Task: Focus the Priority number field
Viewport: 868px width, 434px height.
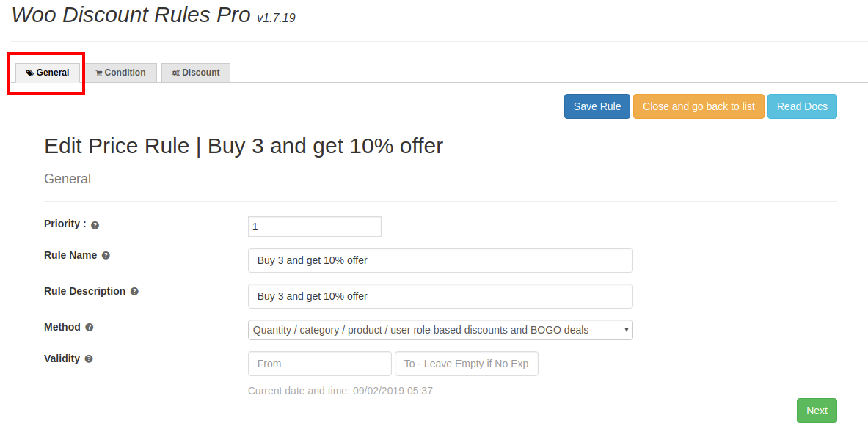Action: (x=315, y=227)
